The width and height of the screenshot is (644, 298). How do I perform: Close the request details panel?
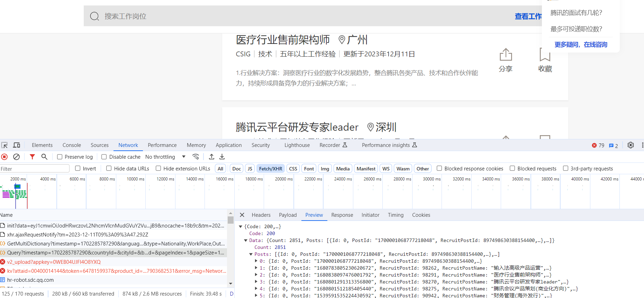point(242,215)
